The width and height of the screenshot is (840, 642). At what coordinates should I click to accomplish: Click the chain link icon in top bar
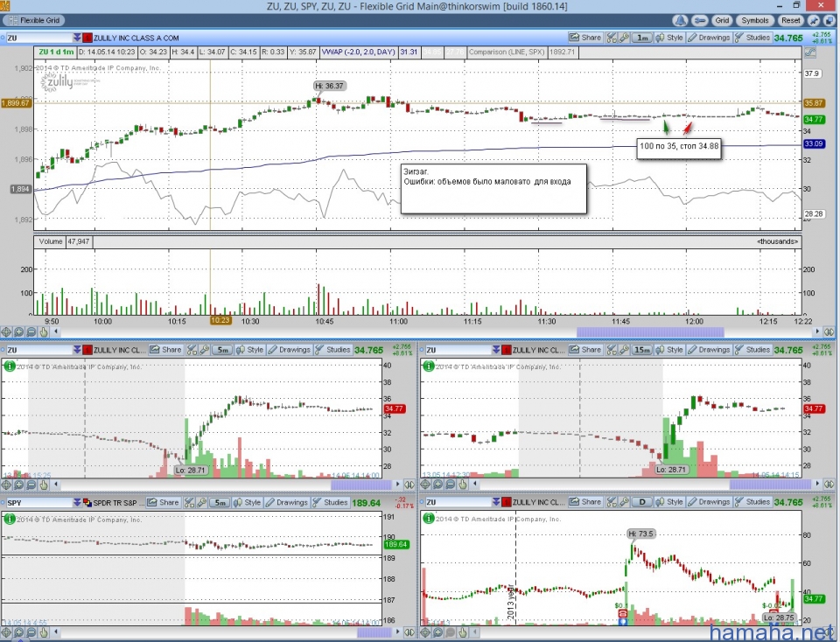[699, 20]
